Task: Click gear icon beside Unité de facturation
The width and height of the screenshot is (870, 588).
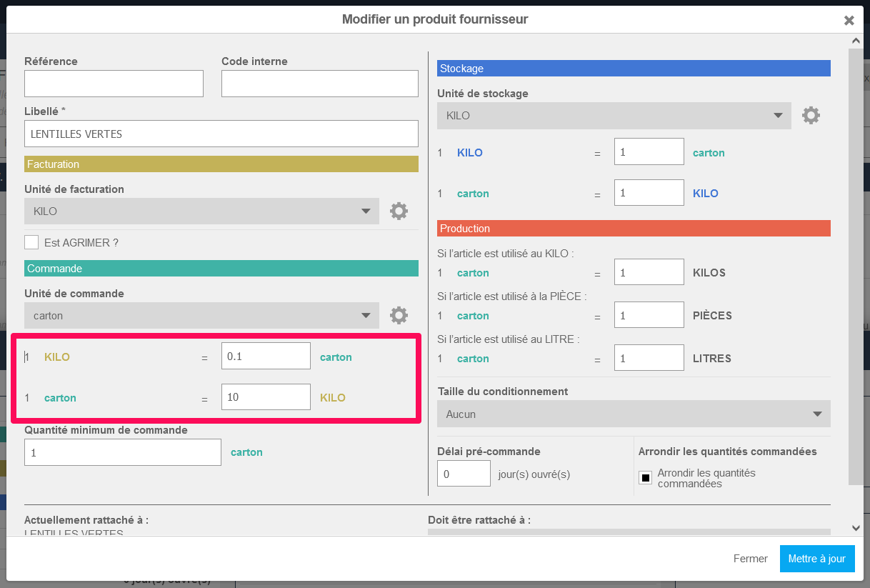Action: click(x=399, y=211)
